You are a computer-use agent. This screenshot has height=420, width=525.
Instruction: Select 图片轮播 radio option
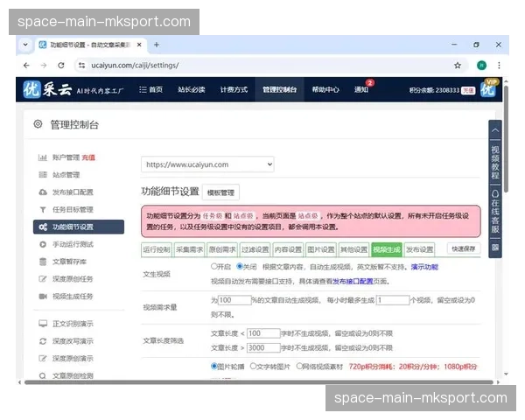click(214, 366)
